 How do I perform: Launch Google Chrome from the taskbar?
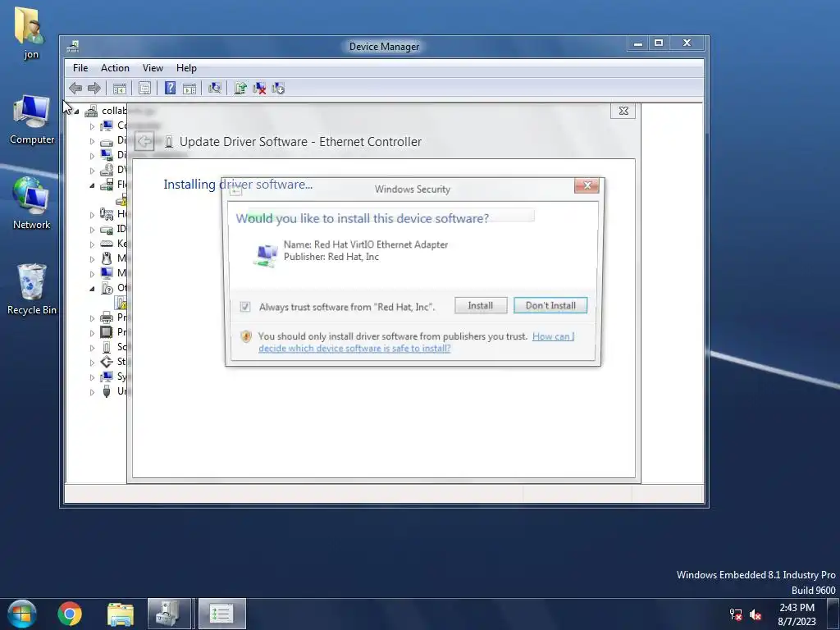tap(70, 614)
